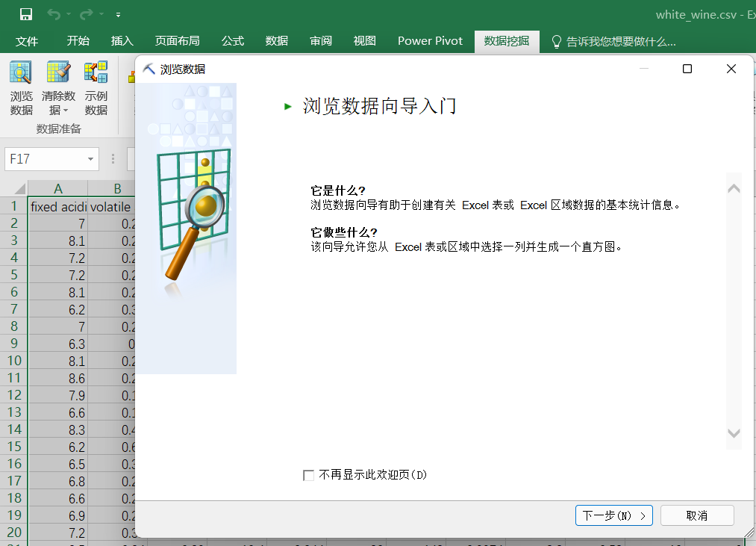Open the 文件 (File) menu
This screenshot has height=546, width=756.
pos(27,41)
